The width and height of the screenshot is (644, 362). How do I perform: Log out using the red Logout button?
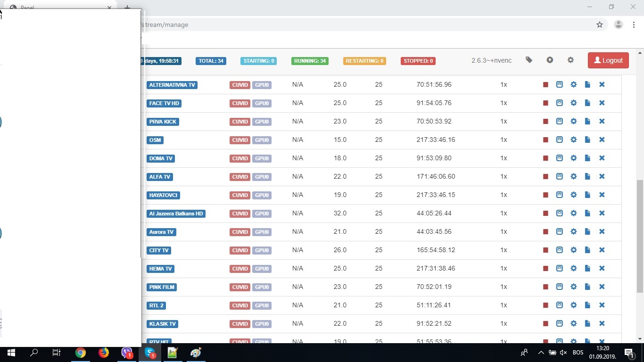click(608, 60)
